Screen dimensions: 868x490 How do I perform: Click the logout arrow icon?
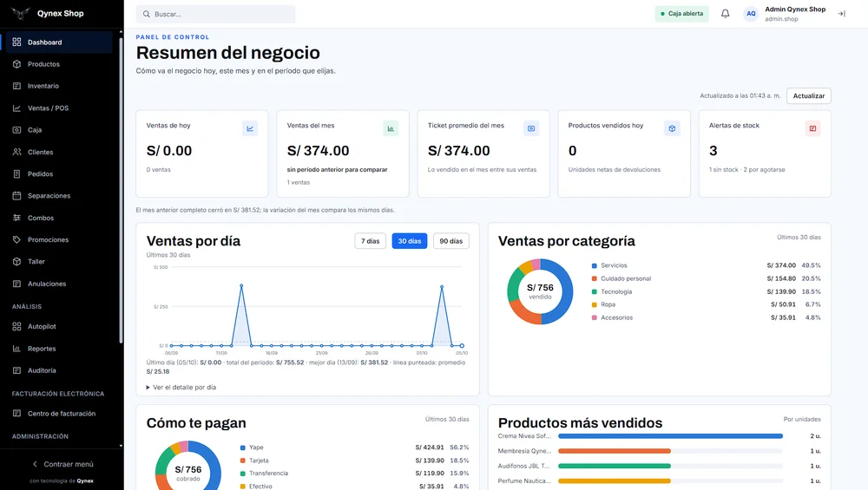841,14
